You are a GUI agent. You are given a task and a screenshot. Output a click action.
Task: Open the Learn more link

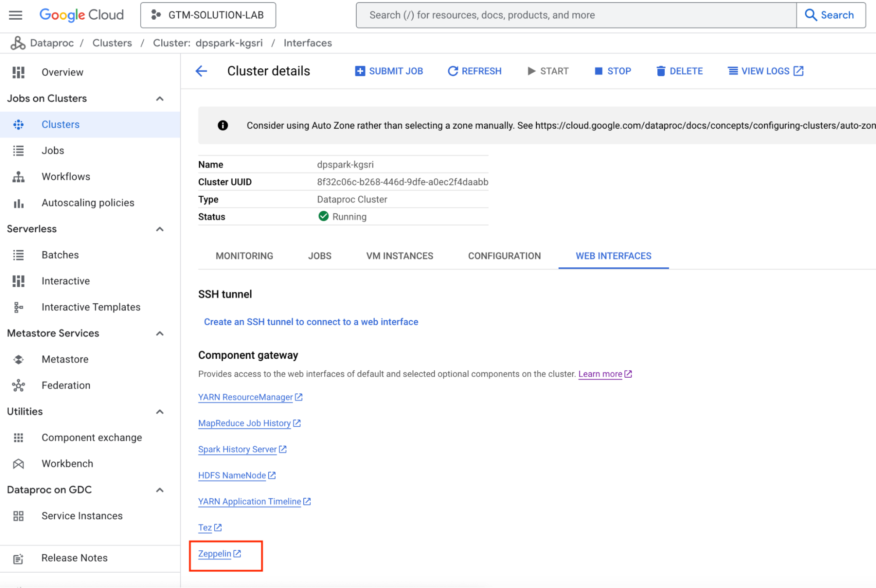[x=600, y=374]
